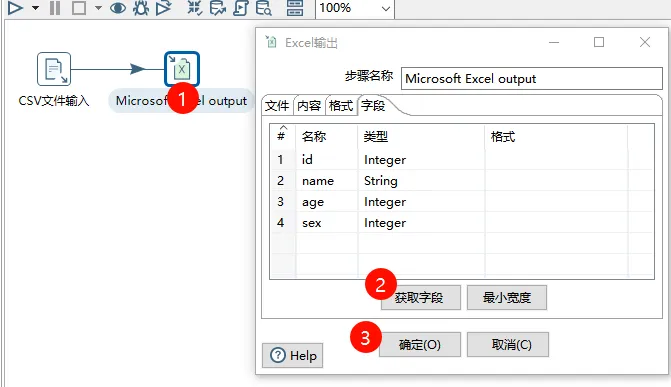The width and height of the screenshot is (671, 387).
Task: Switch to the 文件 tab
Action: pyautogui.click(x=277, y=105)
